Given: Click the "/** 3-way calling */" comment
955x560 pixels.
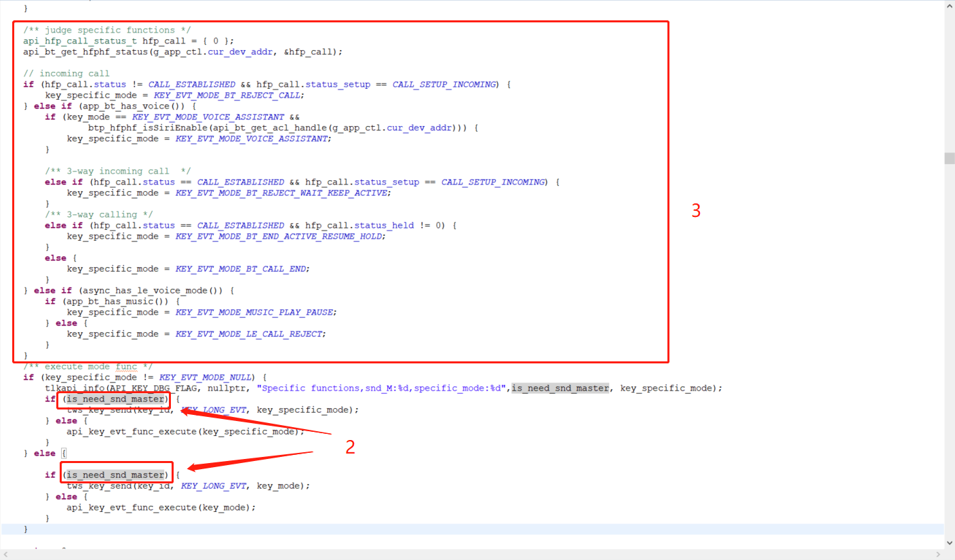Looking at the screenshot, I should 99,214.
